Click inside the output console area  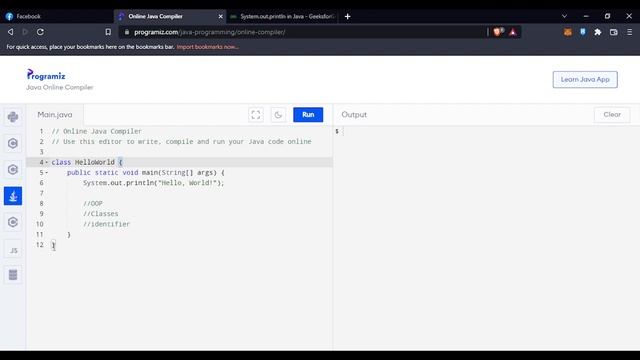(x=487, y=237)
